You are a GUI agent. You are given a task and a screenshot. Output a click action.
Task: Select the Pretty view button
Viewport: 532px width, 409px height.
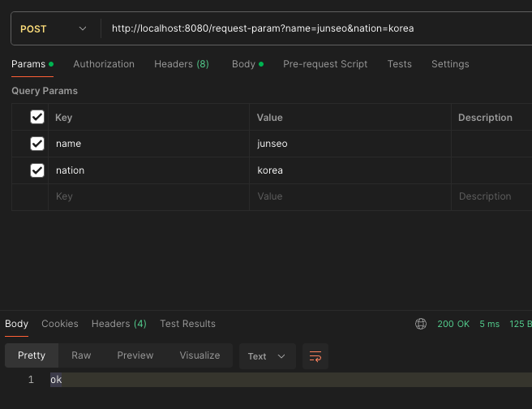coord(32,355)
